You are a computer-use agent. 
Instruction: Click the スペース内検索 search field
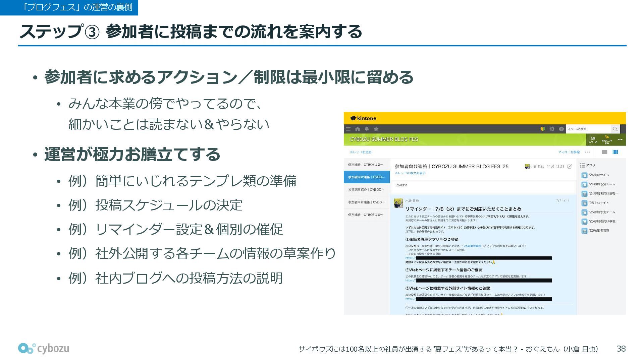(x=587, y=129)
